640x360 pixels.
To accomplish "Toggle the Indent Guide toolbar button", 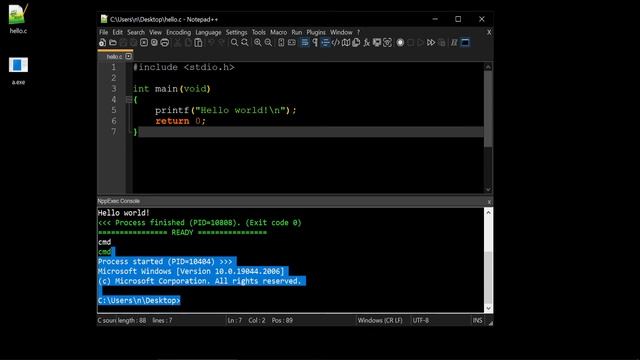I will [325, 42].
